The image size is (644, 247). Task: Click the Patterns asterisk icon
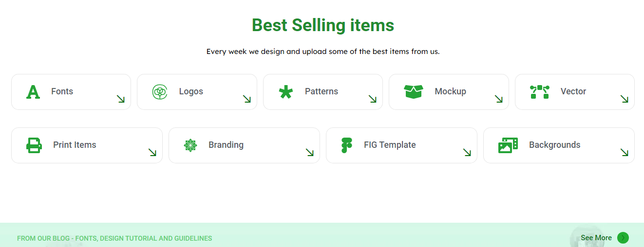286,91
